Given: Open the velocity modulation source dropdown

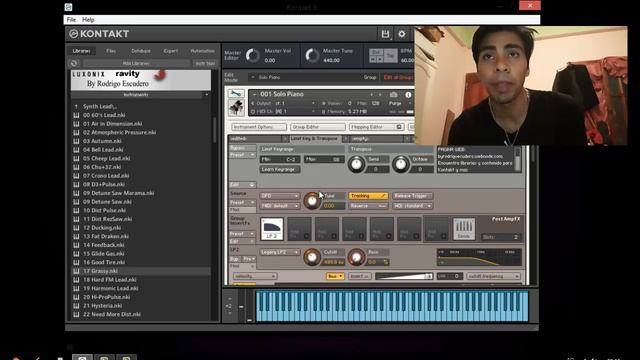Looking at the screenshot, I should pos(255,276).
